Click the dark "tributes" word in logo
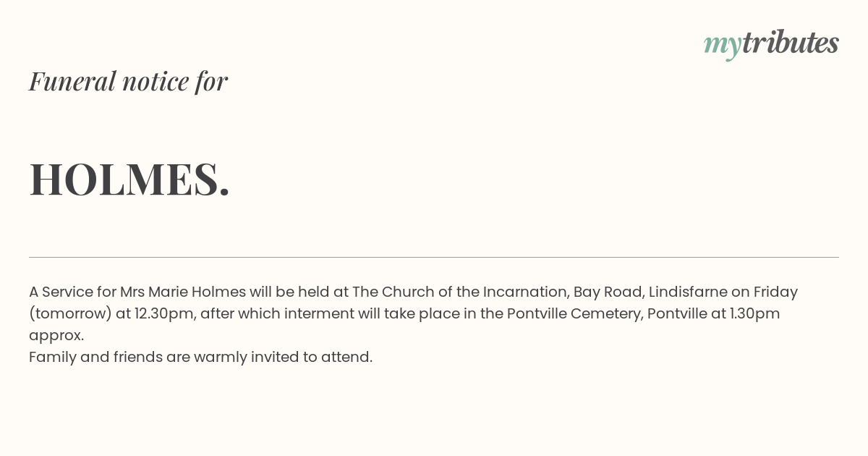The height and width of the screenshot is (456, 868). [x=791, y=43]
